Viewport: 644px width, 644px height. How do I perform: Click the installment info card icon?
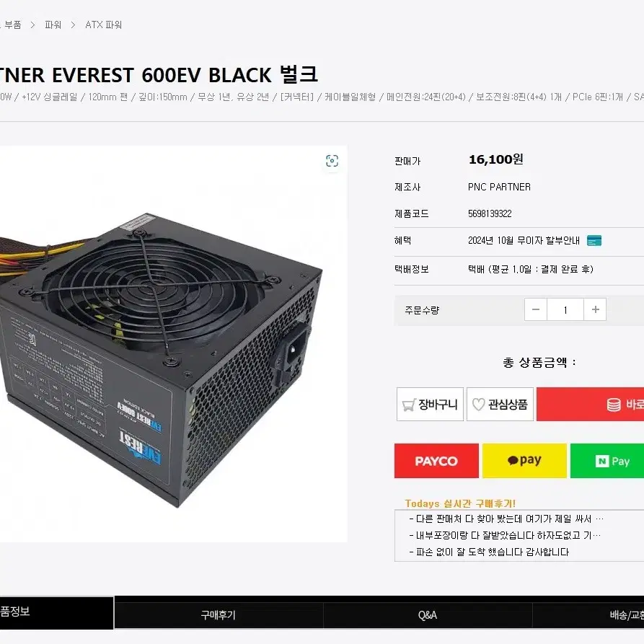click(x=594, y=241)
